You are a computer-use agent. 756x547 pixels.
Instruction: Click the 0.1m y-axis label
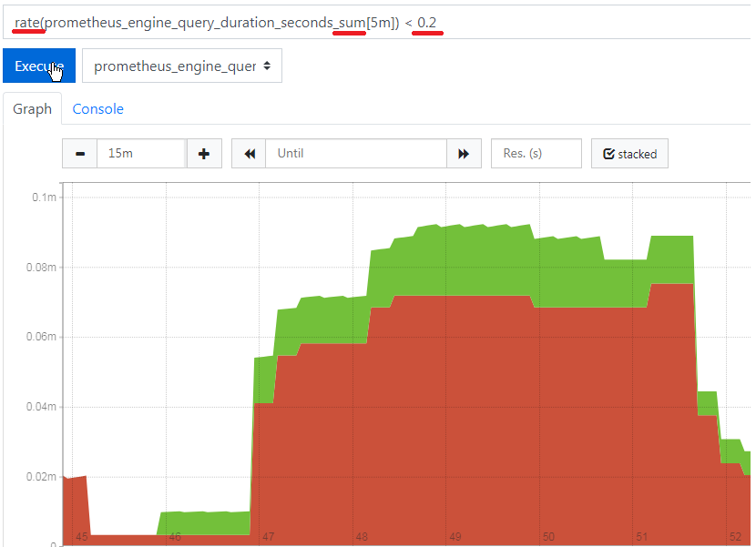pos(44,198)
